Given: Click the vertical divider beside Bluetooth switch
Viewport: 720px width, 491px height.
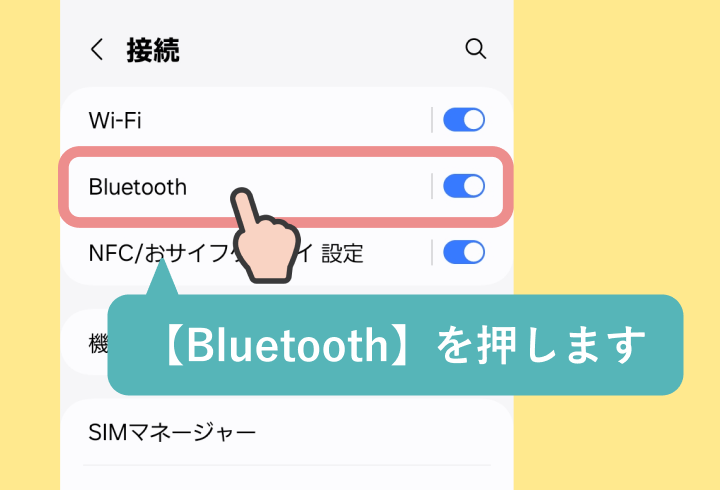Looking at the screenshot, I should [432, 186].
